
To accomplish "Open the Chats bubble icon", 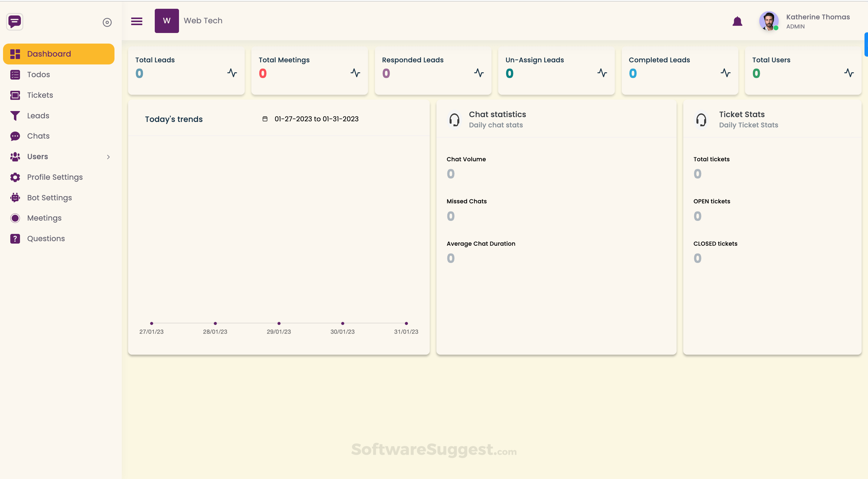I will [15, 136].
